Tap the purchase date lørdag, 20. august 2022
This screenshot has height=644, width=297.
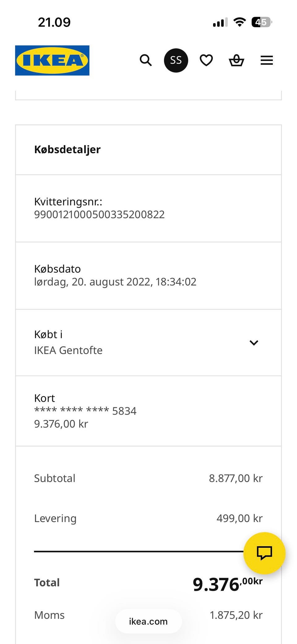pos(115,282)
